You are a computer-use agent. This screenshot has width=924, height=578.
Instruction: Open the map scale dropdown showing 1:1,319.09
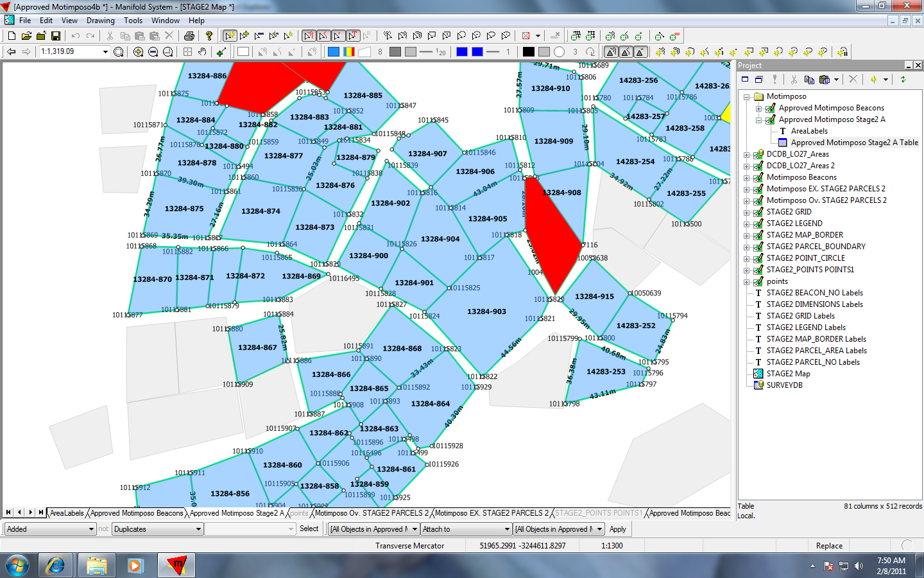coord(105,52)
